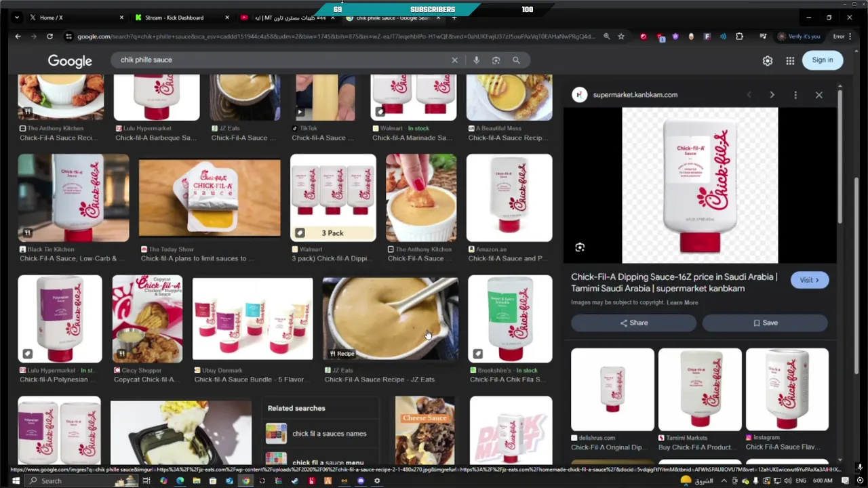This screenshot has width=868, height=488.
Task: Go back with the browser back arrow
Action: point(18,37)
